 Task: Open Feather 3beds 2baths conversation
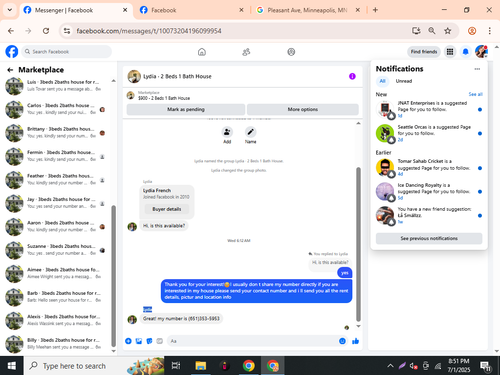coord(55,179)
